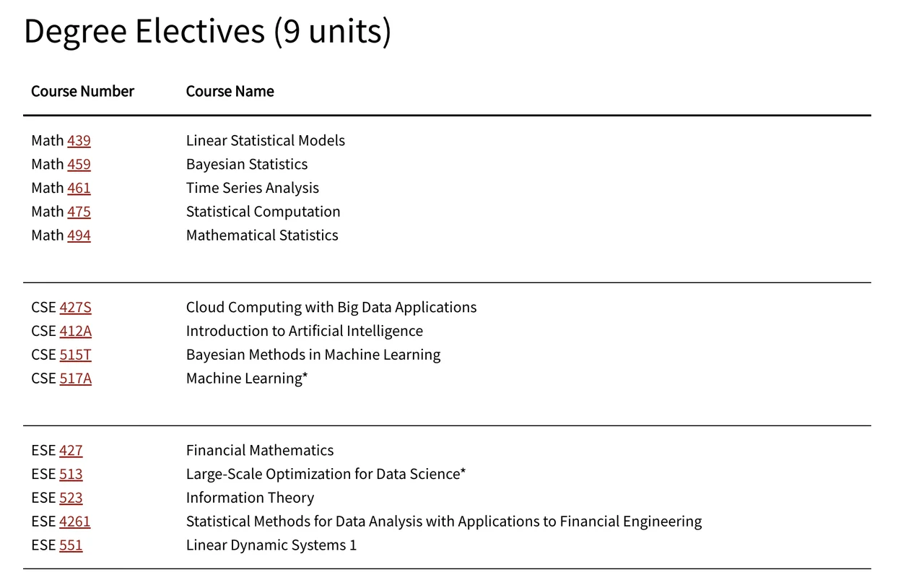
Task: Open the ESE 4261 course link
Action: 74,522
